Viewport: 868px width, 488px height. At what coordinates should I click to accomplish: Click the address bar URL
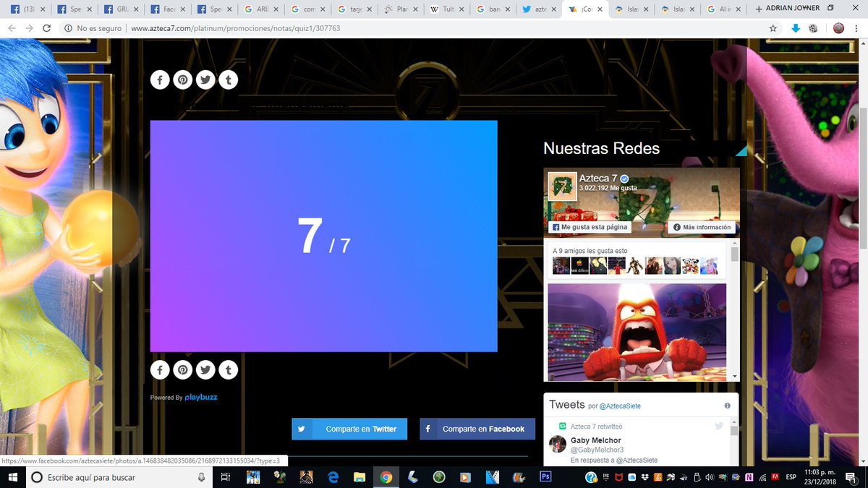(235, 28)
